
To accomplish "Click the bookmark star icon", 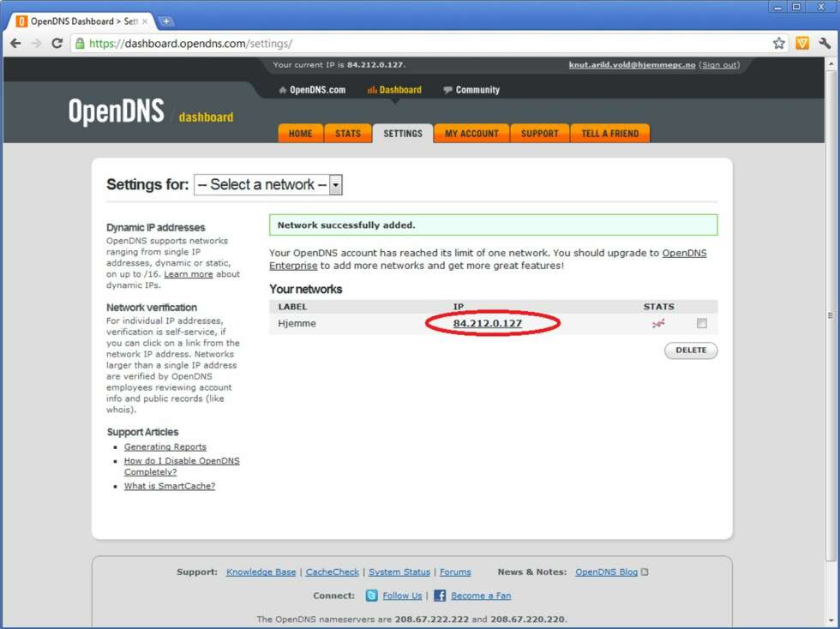I will 778,44.
